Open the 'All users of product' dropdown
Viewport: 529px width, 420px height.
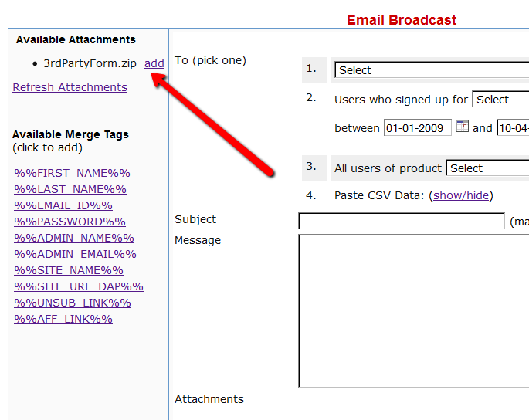487,168
